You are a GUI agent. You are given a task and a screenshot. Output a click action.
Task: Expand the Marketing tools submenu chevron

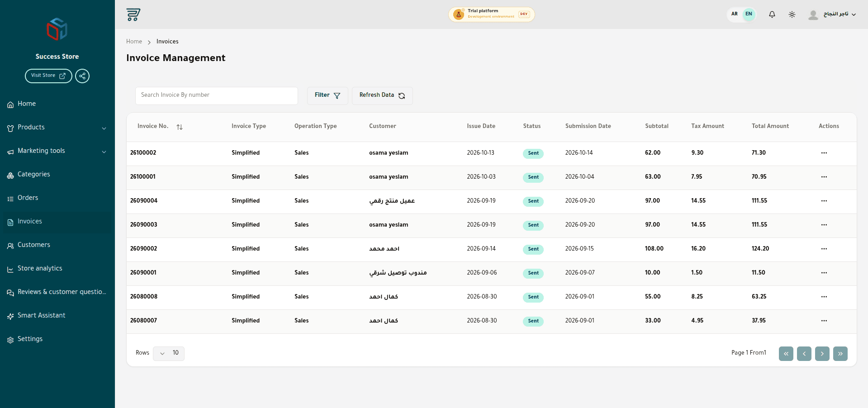[x=104, y=152]
